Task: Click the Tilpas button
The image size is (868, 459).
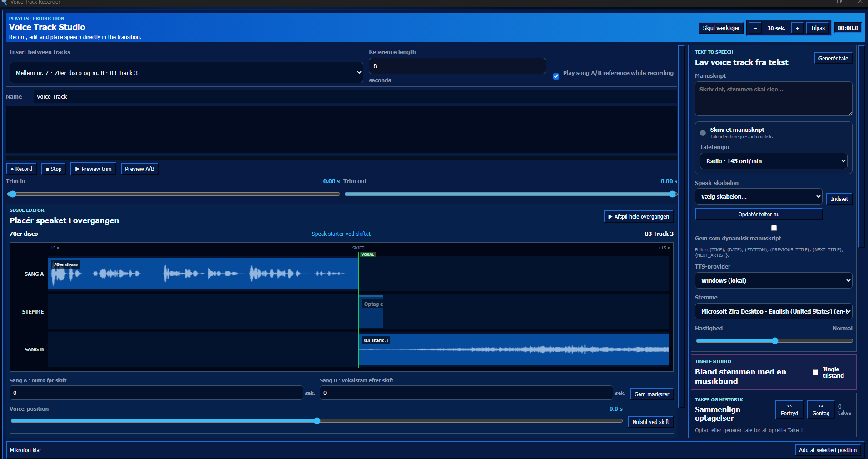Action: pos(818,28)
